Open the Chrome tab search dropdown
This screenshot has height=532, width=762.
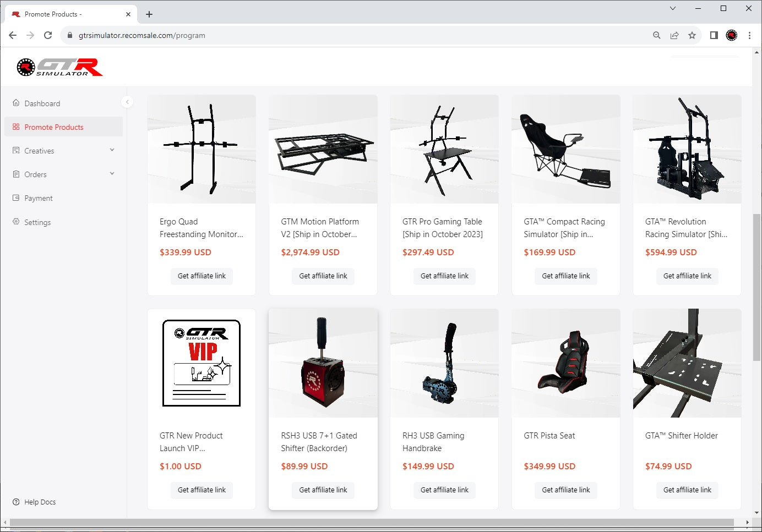tap(672, 8)
